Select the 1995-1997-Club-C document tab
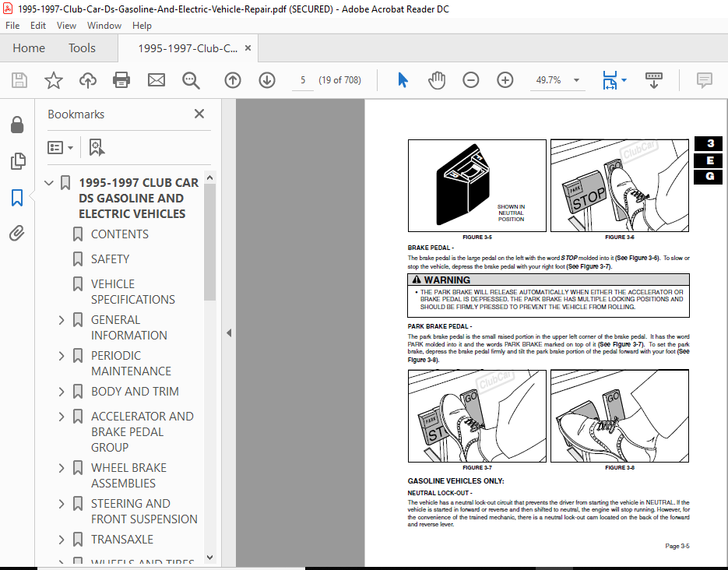 tap(188, 48)
